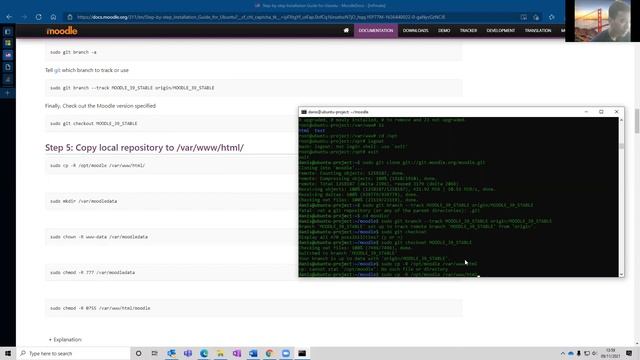Go back in the browser
The width and height of the screenshot is (640, 360).
9,17
